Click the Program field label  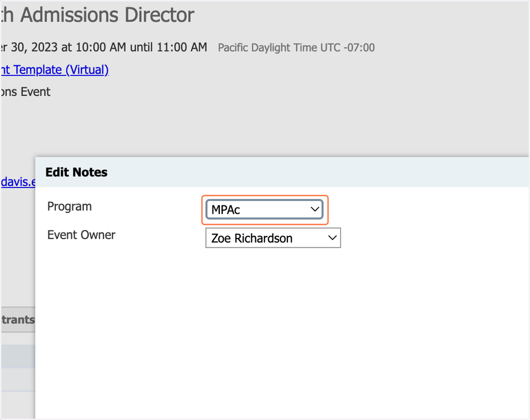point(69,206)
